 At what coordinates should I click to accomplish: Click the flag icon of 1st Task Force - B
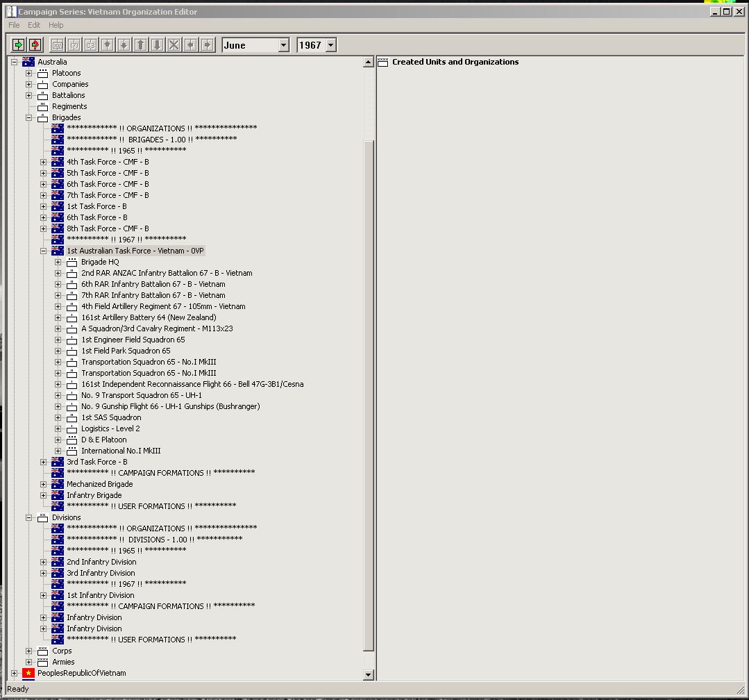[58, 206]
